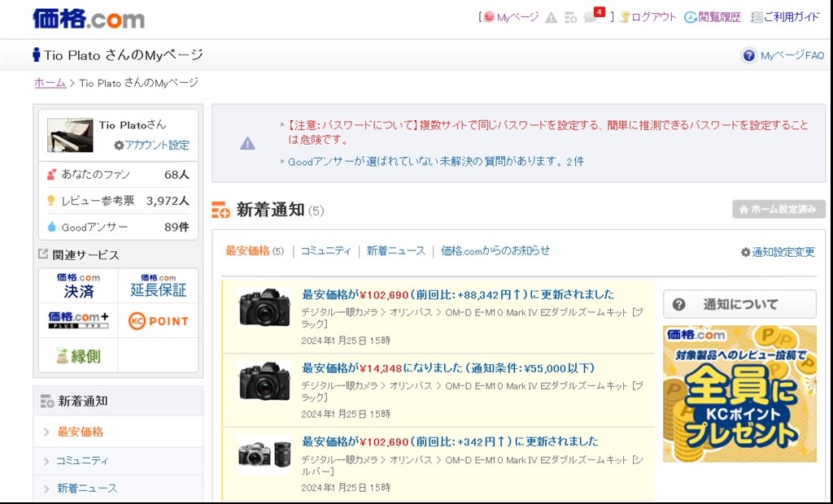Click the 68人 fan count
Image resolution: width=833 pixels, height=504 pixels.
pos(177,174)
